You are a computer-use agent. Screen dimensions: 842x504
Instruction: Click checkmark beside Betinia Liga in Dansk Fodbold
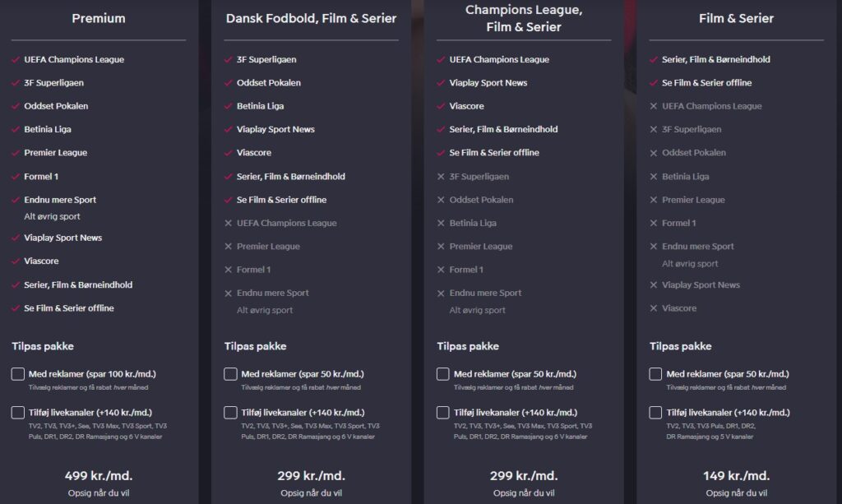(x=229, y=106)
